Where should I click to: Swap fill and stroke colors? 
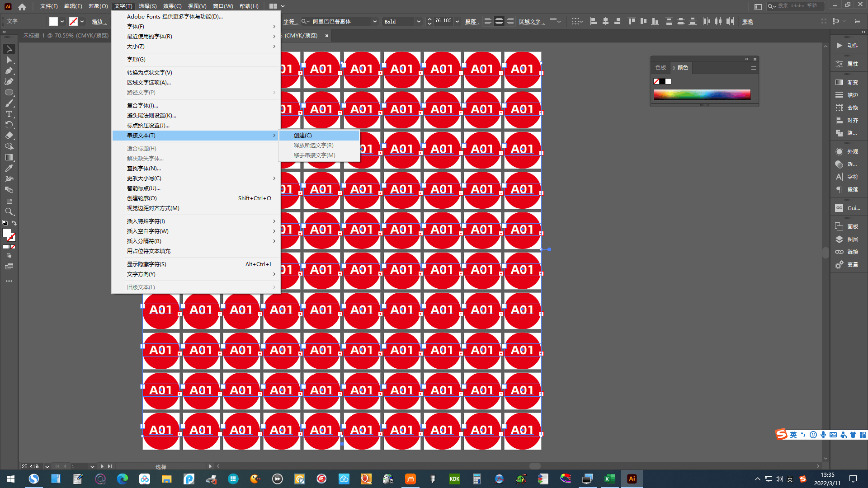coord(14,223)
